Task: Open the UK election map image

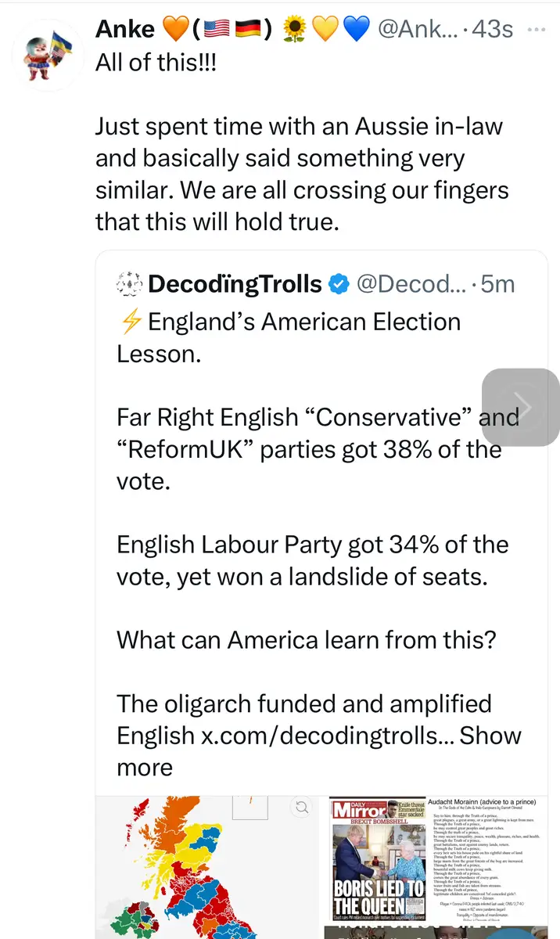Action: click(x=207, y=867)
